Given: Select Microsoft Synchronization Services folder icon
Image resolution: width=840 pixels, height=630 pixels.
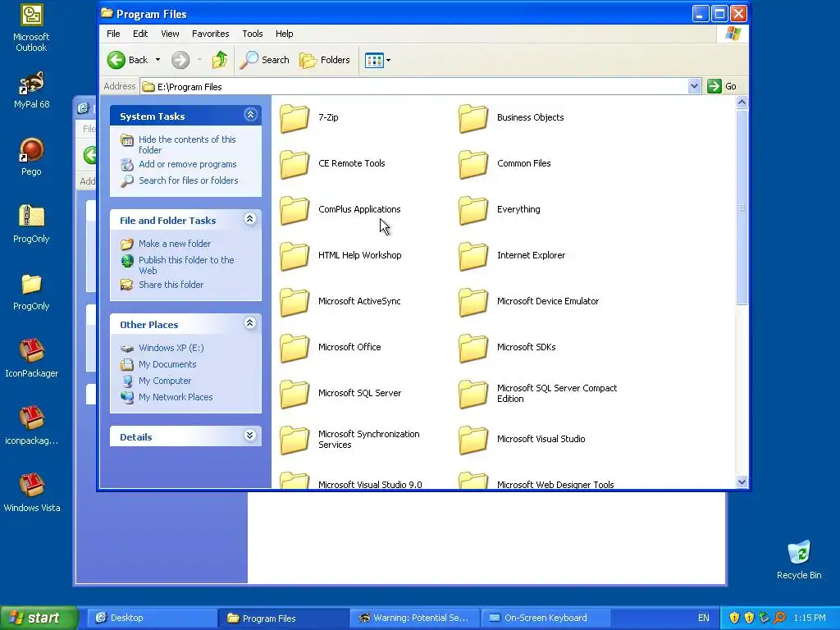Looking at the screenshot, I should click(x=294, y=441).
